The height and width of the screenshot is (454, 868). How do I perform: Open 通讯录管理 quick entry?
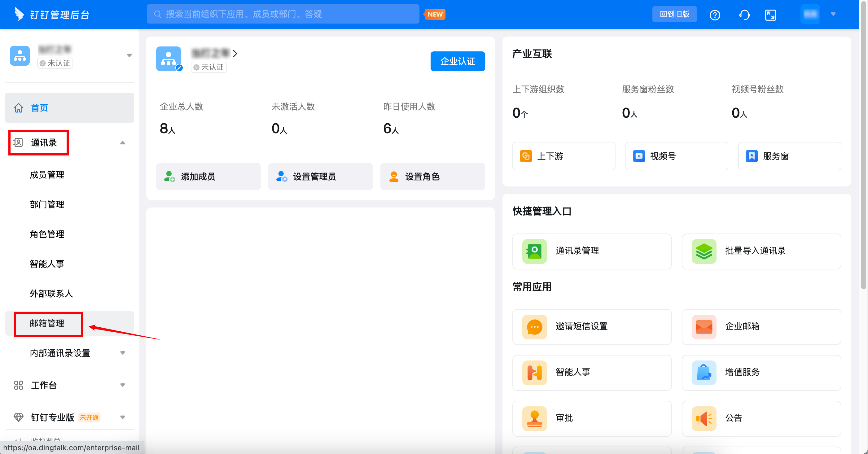tap(592, 251)
